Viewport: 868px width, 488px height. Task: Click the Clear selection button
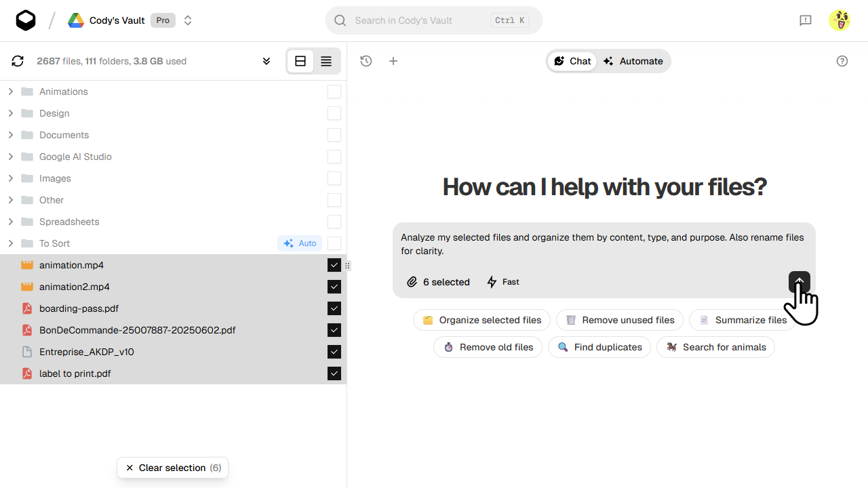tap(172, 468)
